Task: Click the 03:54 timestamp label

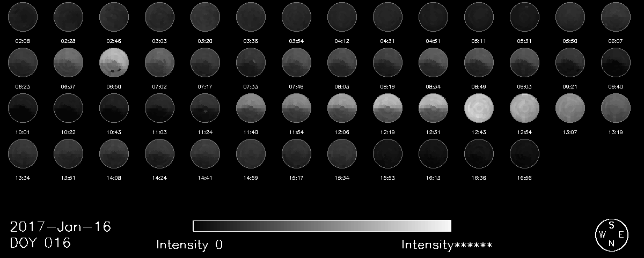Action: (296, 40)
